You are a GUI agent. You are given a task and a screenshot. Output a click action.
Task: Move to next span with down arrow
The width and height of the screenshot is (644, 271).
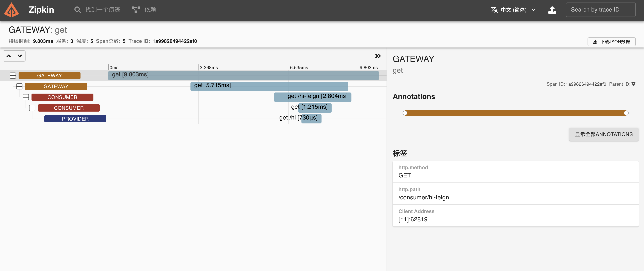pos(20,56)
